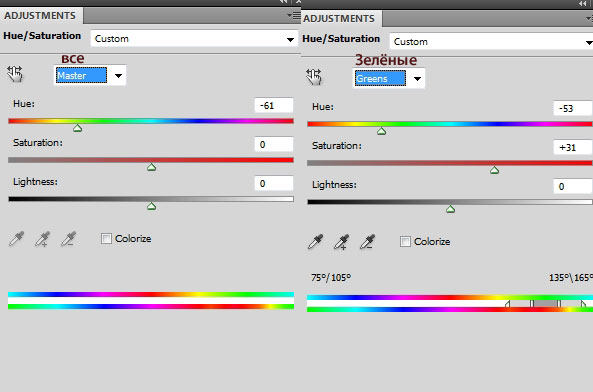593x392 pixels.
Task: Pick the add-to-sample eyedropper in Greens panel
Action: pos(342,242)
